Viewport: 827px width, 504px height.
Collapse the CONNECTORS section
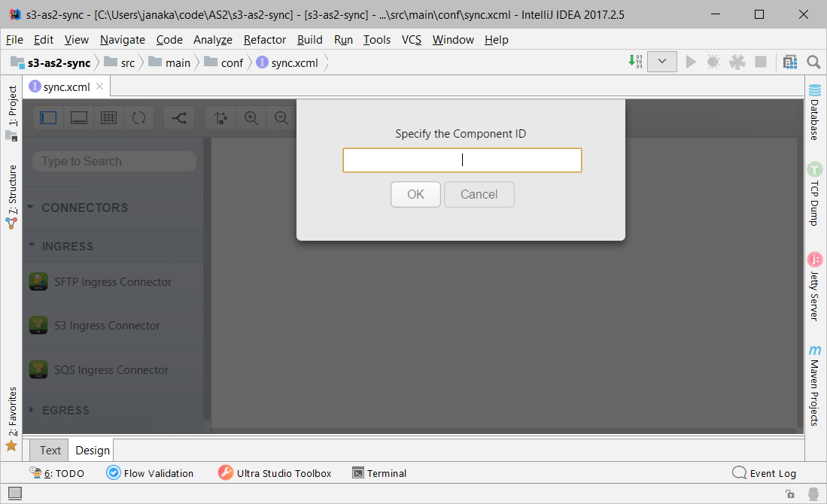click(x=31, y=207)
